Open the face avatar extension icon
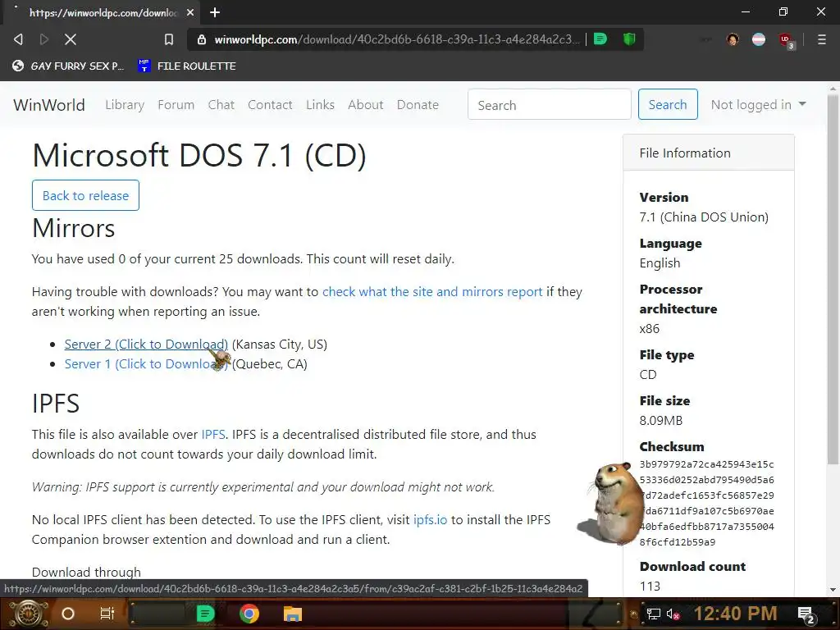Viewport: 840px width, 630px height. [733, 39]
